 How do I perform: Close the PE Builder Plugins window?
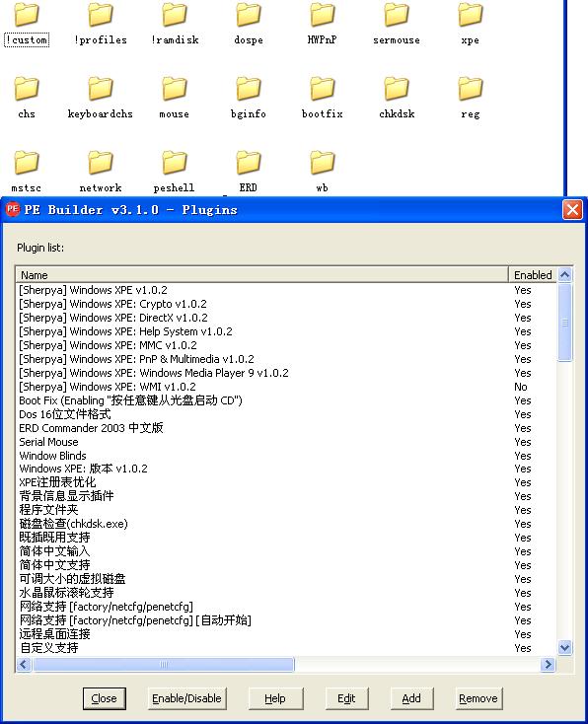pyautogui.click(x=572, y=210)
